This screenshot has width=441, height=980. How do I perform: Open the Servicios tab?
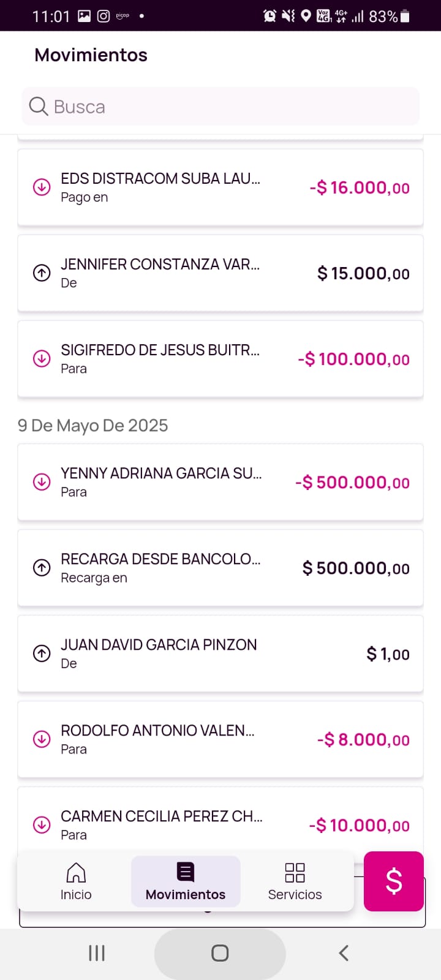pos(295,881)
